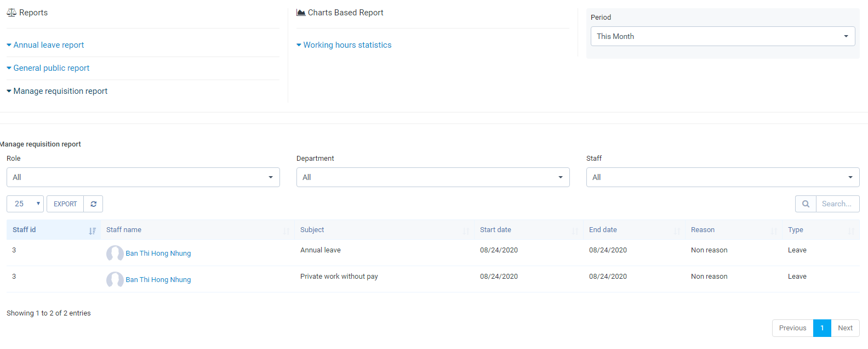
Task: Sort by Staff id column icon
Action: [x=92, y=231]
